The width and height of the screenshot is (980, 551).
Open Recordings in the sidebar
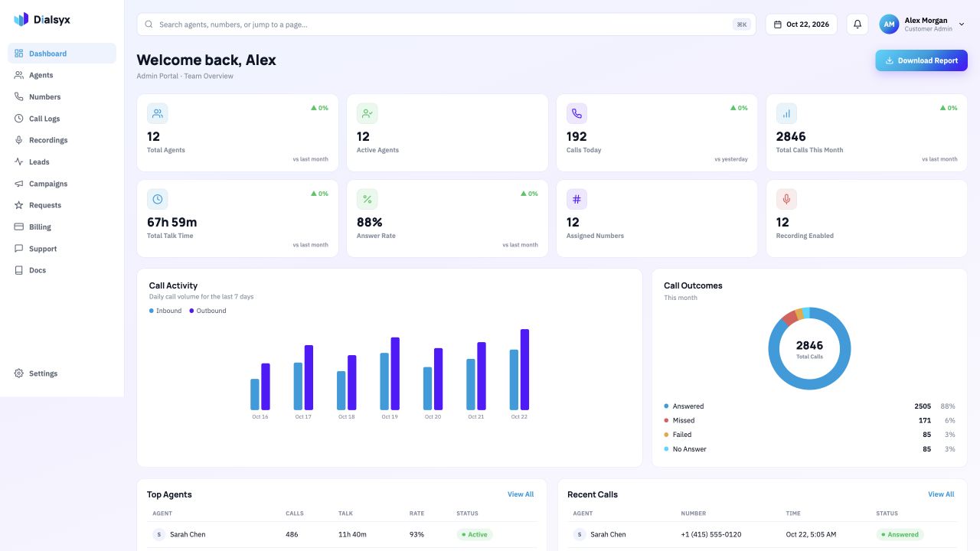pos(62,140)
